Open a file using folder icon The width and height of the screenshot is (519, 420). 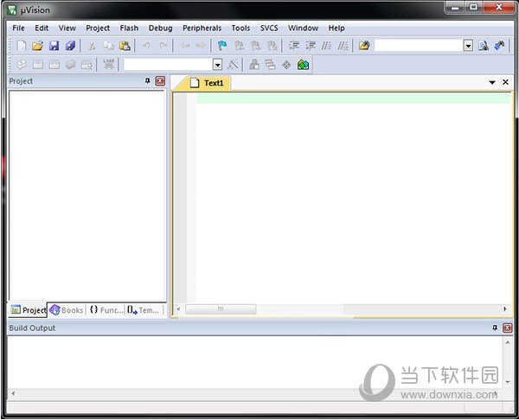point(38,46)
